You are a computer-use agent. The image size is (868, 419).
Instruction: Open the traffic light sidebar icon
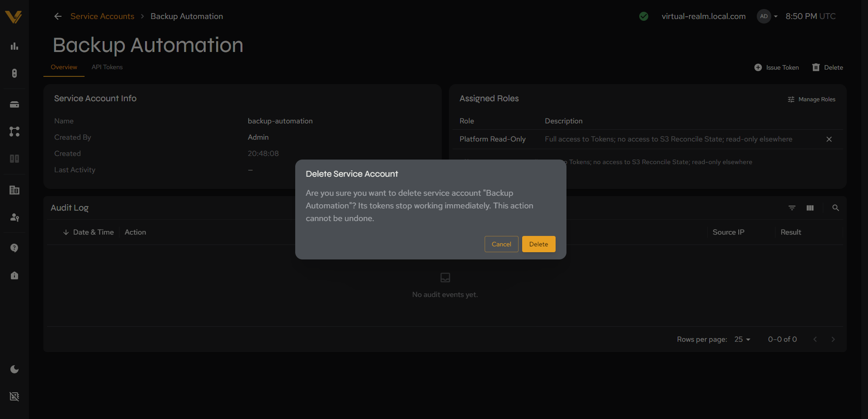click(14, 73)
